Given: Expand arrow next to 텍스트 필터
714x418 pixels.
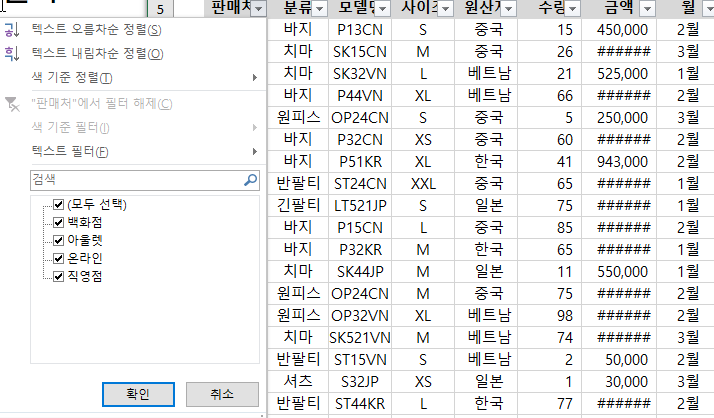Looking at the screenshot, I should coord(255,151).
